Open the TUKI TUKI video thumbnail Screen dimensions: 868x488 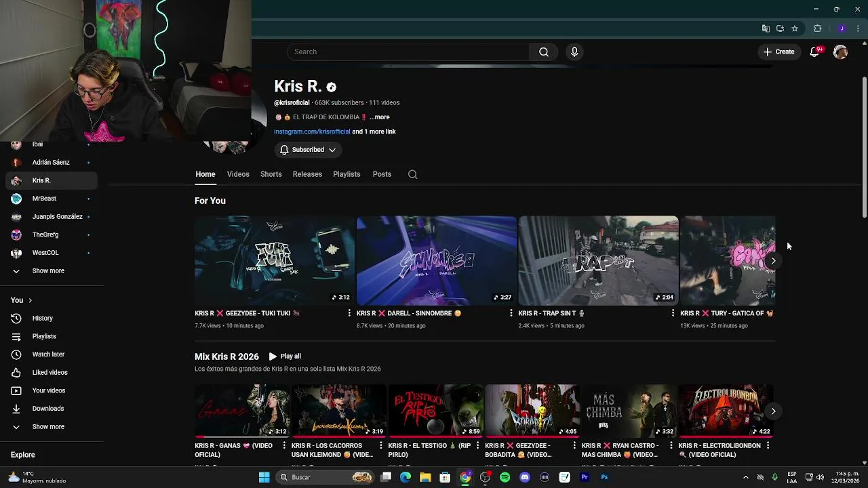(274, 260)
